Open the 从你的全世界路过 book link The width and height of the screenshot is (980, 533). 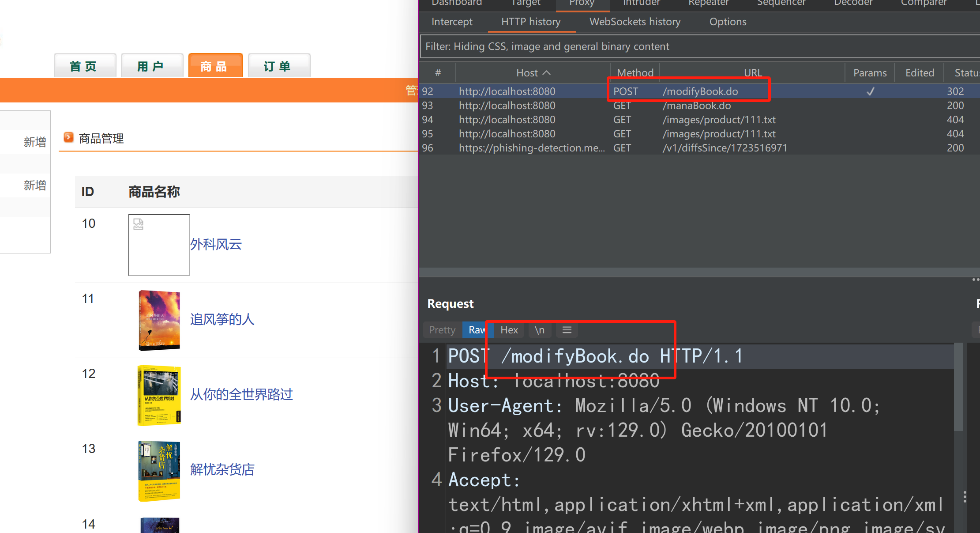pos(241,394)
